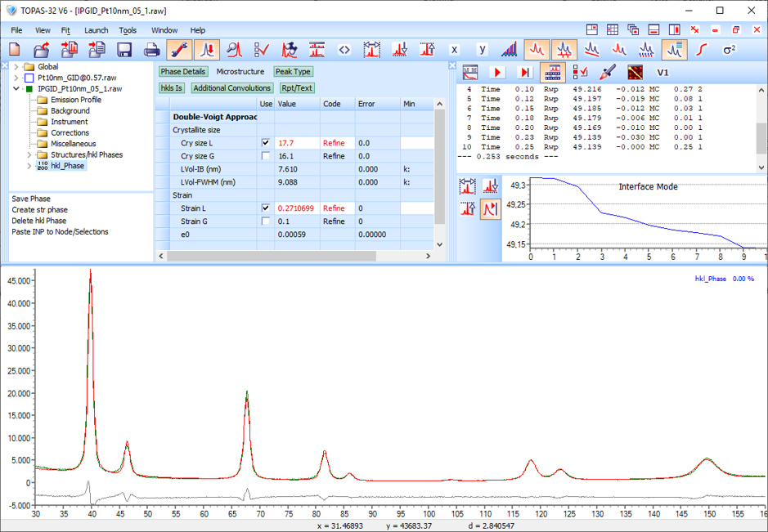The width and height of the screenshot is (768, 532).
Task: Open the Tools menu
Action: pyautogui.click(x=128, y=30)
